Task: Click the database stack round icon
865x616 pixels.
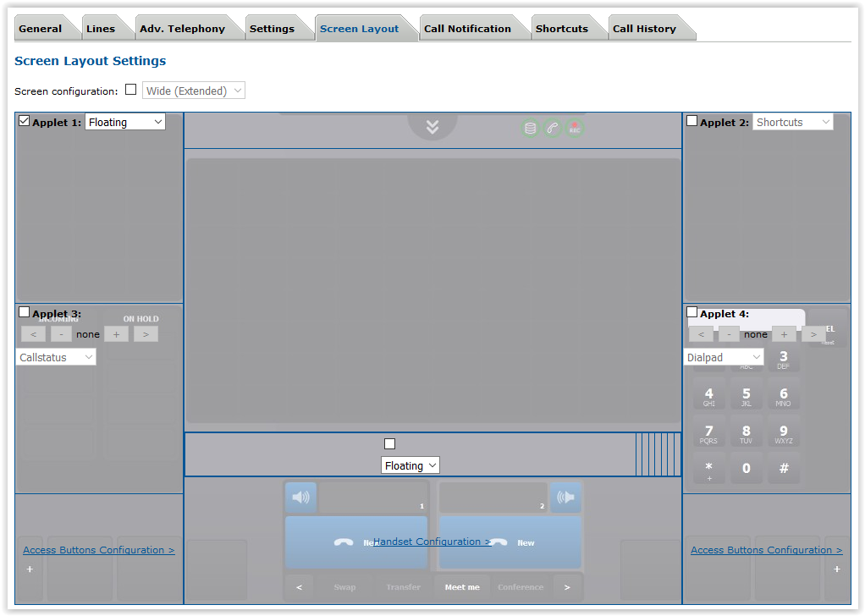Action: [530, 129]
